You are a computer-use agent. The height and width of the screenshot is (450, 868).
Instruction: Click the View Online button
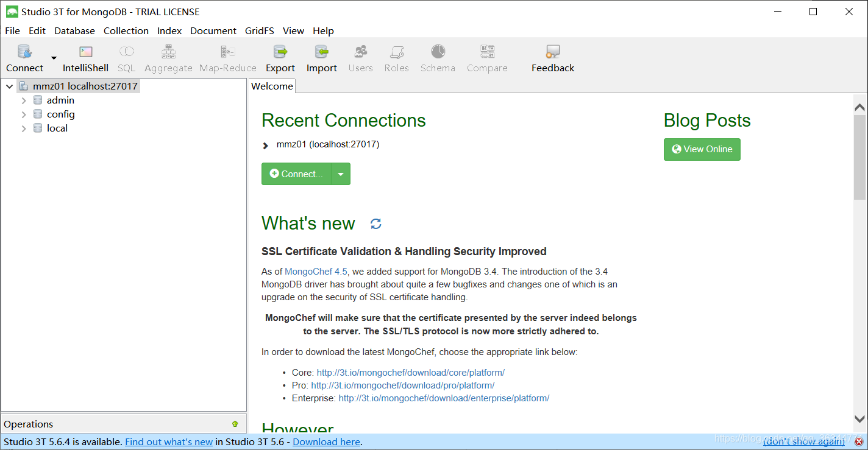pyautogui.click(x=702, y=149)
